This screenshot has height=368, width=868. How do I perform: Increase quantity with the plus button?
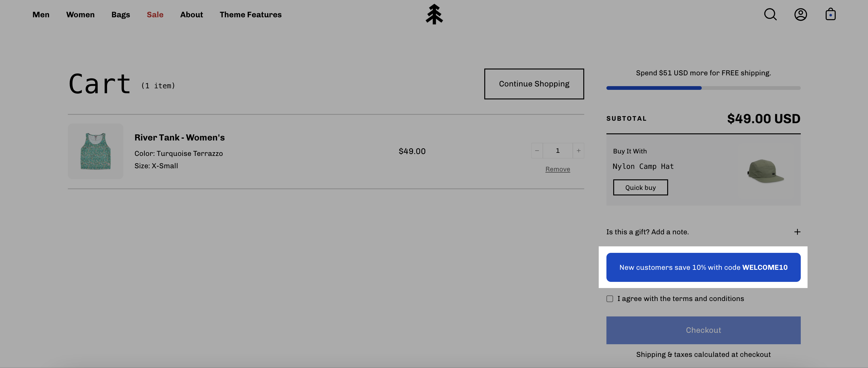579,150
